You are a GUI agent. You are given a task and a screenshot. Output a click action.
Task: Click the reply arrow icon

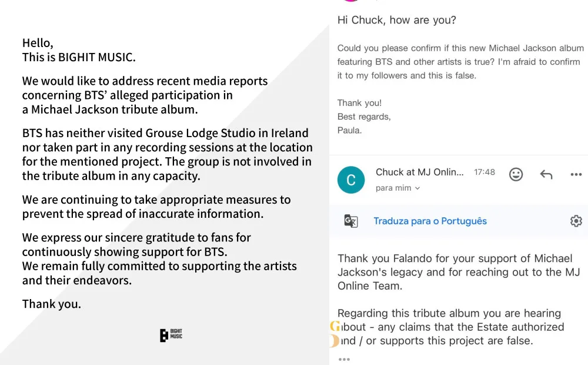pyautogui.click(x=546, y=174)
